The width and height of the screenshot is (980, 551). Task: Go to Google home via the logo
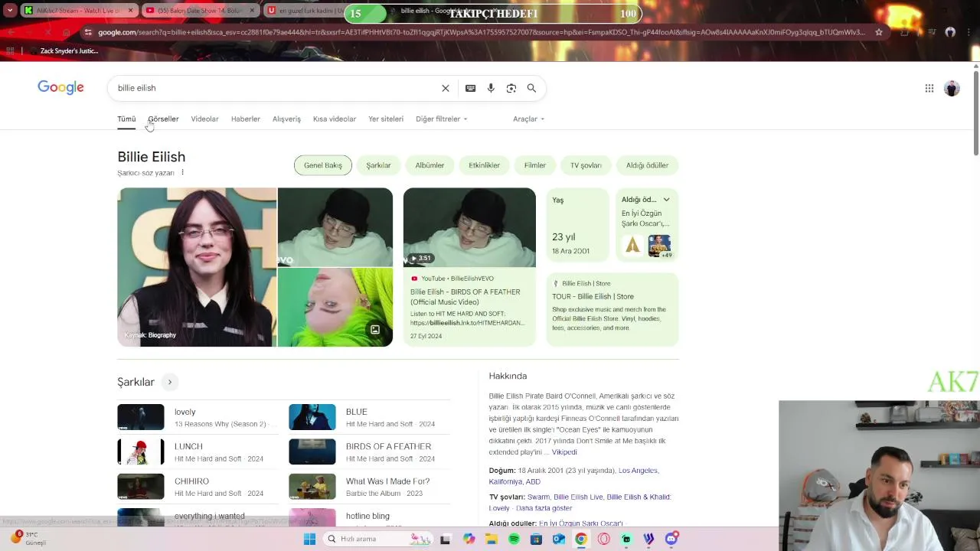pos(60,87)
